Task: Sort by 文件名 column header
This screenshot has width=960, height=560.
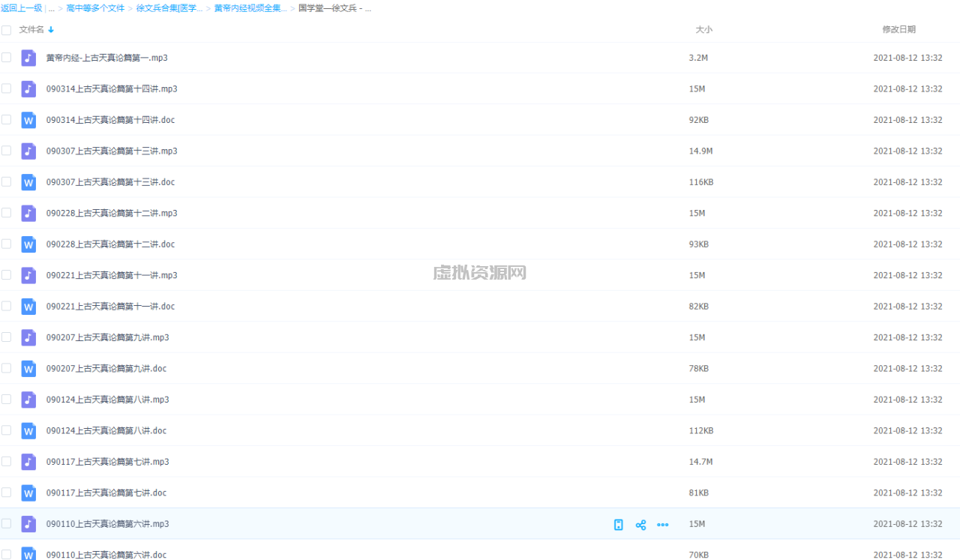Action: point(31,30)
